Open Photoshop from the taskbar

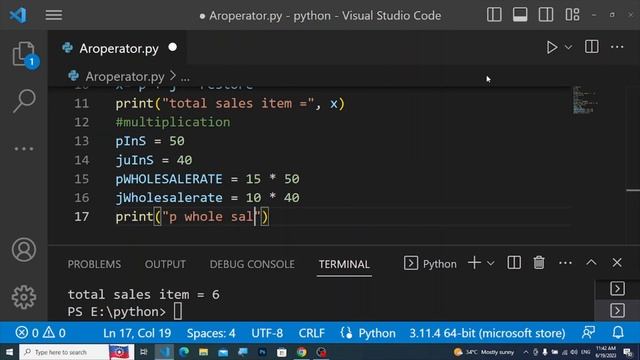click(262, 352)
